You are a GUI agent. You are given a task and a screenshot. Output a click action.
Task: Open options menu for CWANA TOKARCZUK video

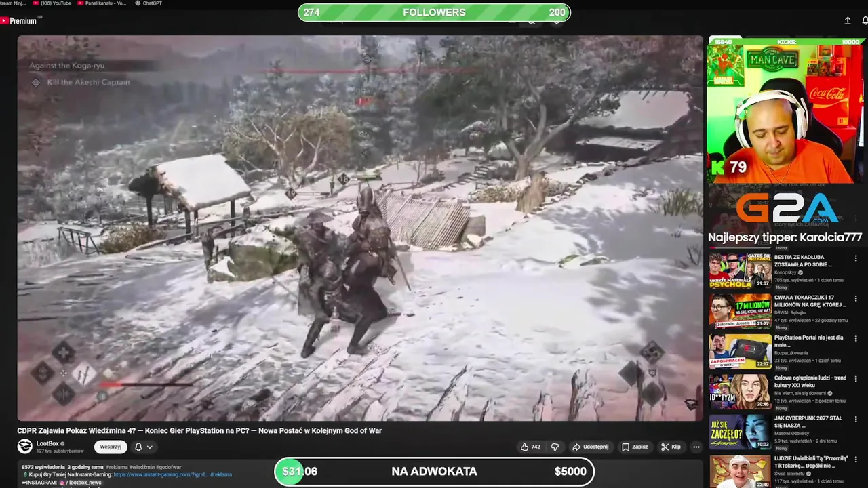pyautogui.click(x=856, y=298)
